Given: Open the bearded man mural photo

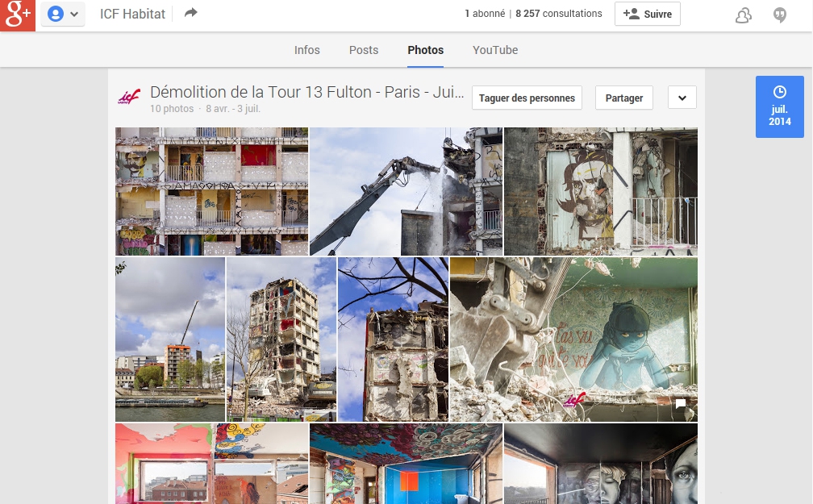Looking at the screenshot, I should click(x=601, y=191).
